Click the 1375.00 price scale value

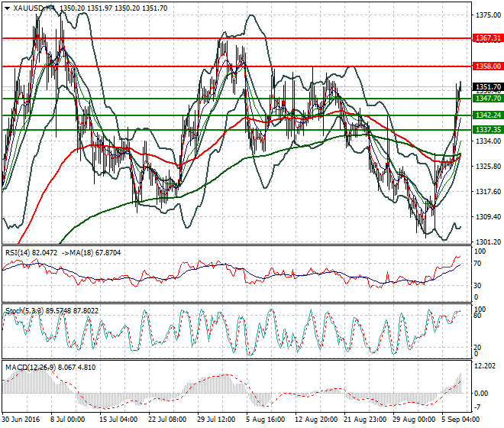[486, 15]
